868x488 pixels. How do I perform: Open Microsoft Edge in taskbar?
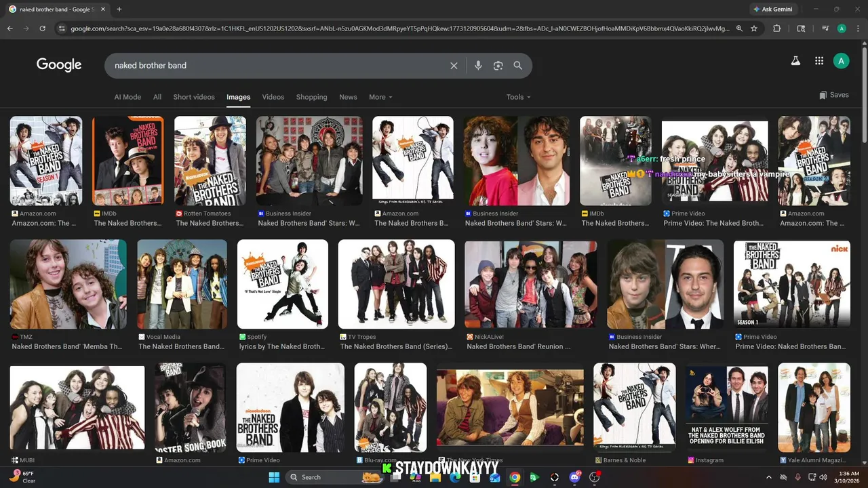(x=455, y=477)
